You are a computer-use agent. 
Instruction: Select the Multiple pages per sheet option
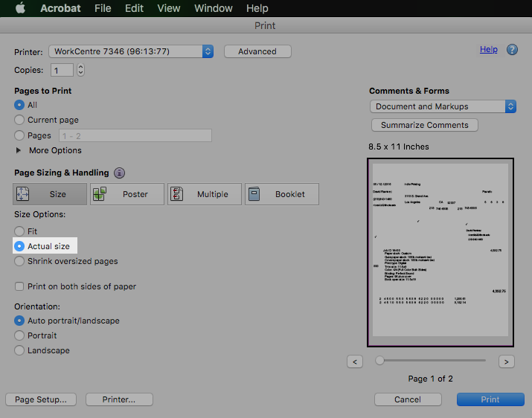point(205,194)
